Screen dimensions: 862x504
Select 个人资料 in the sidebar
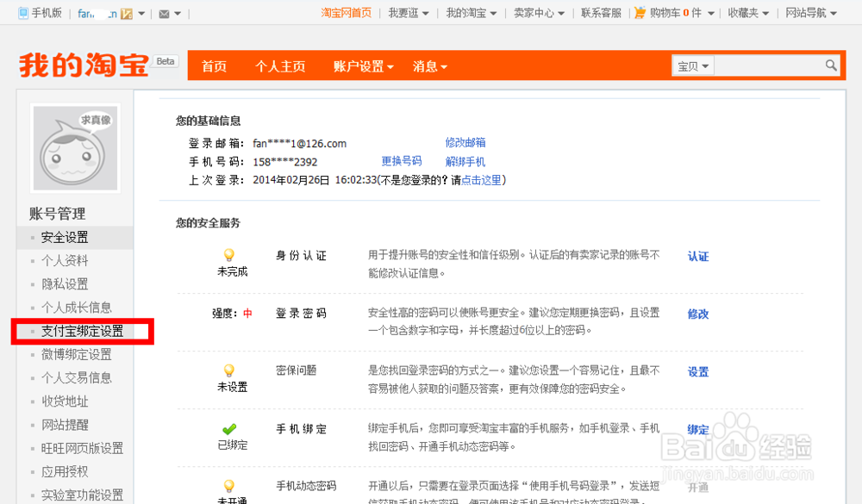point(65,260)
